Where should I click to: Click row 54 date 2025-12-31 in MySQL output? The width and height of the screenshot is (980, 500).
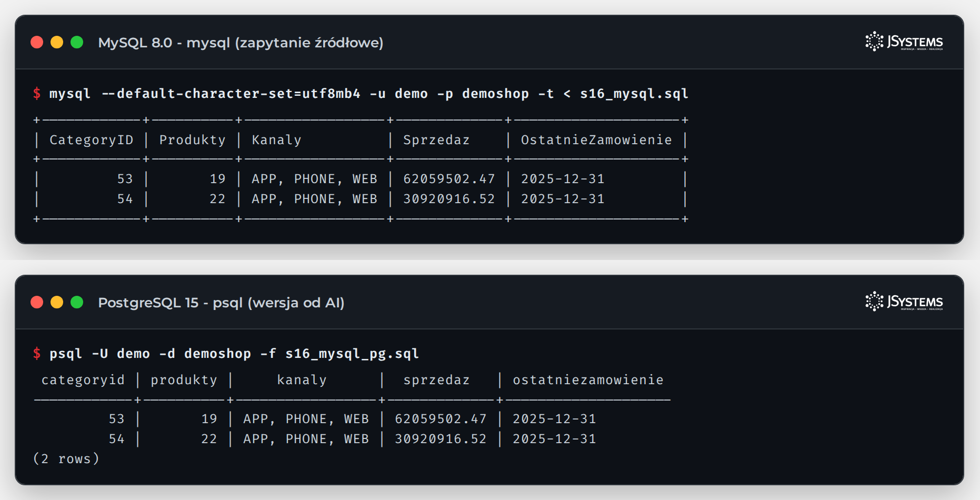563,199
